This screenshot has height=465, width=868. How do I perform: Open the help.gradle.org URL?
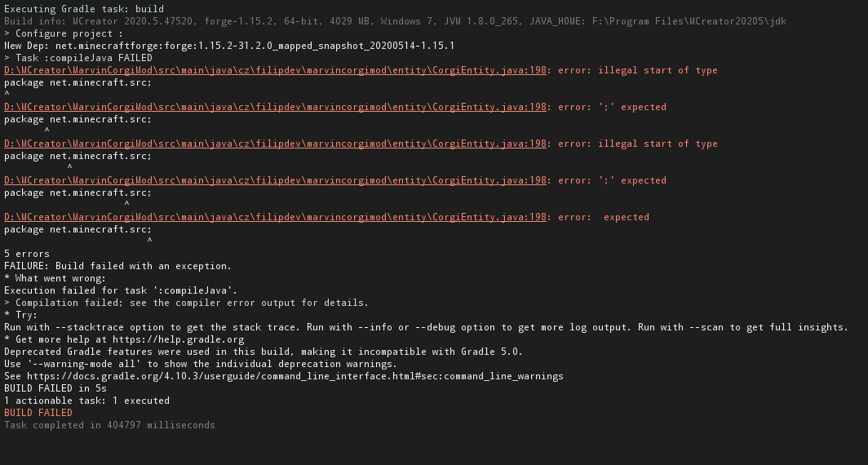178,339
